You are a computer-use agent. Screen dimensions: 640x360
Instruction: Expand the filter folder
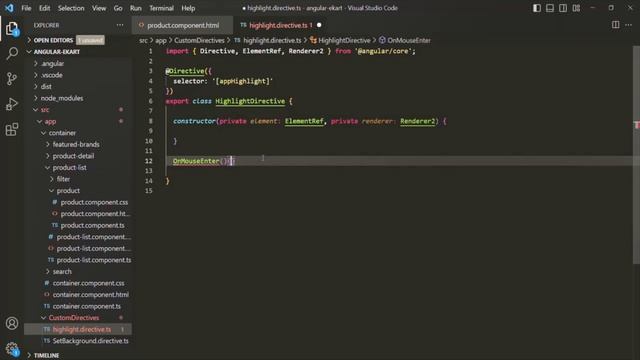tap(63, 179)
